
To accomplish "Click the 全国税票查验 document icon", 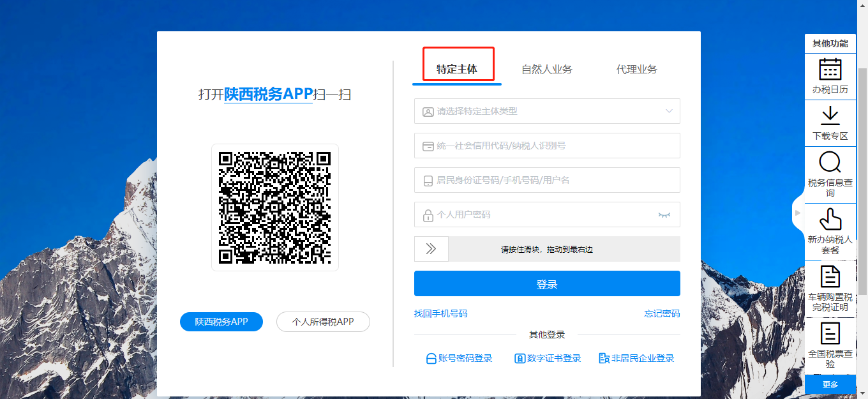I will click(x=830, y=333).
